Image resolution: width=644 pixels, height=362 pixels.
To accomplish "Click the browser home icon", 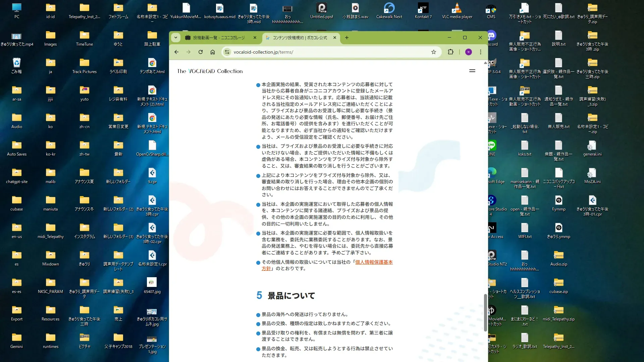I will (213, 52).
